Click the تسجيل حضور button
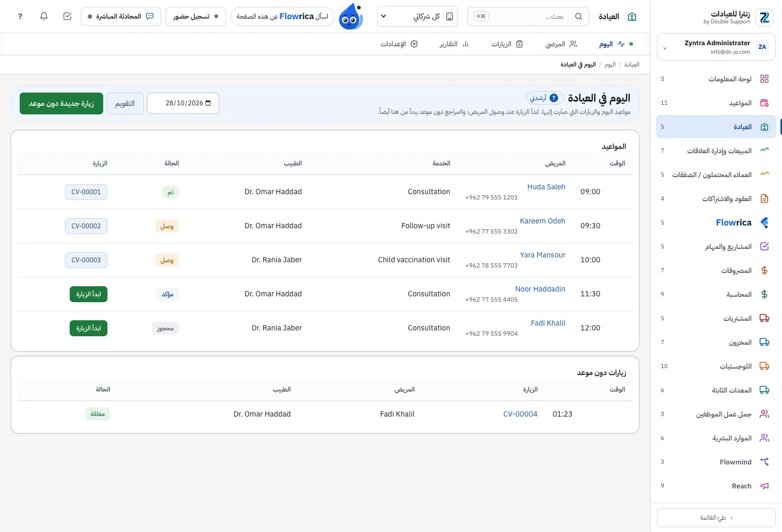This screenshot has width=782, height=532. (196, 16)
